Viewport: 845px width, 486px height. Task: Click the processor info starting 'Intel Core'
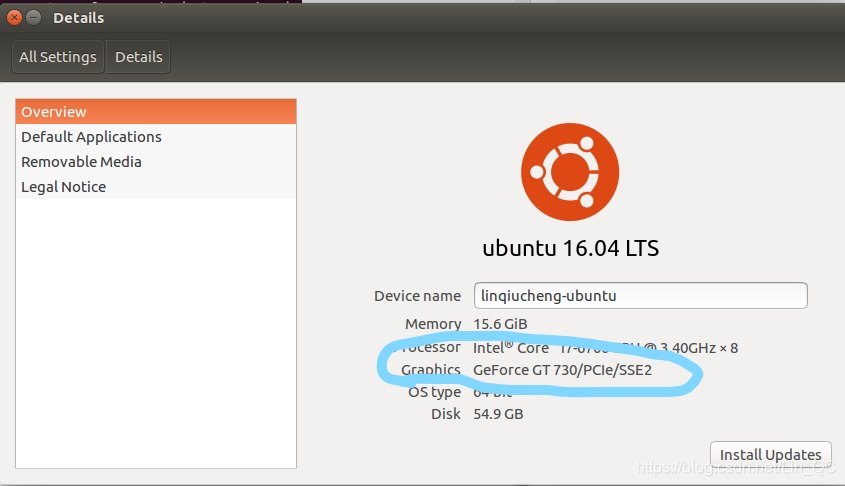(605, 348)
